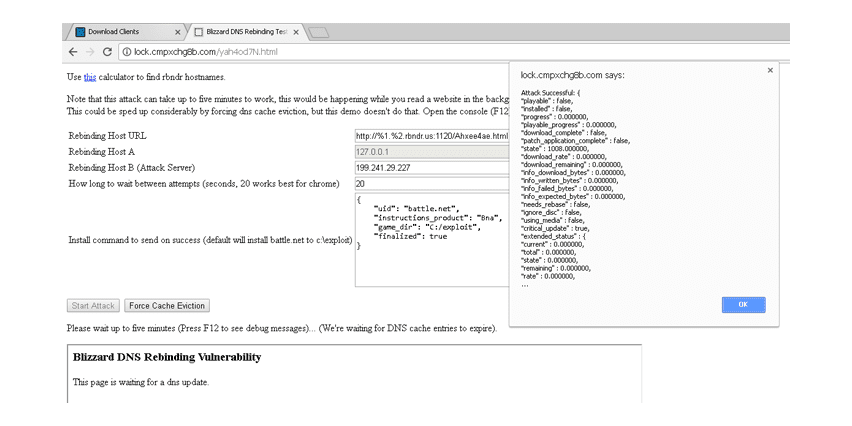Click the Rebinding Host B Attack Server field
852x426 pixels.
[x=432, y=167]
